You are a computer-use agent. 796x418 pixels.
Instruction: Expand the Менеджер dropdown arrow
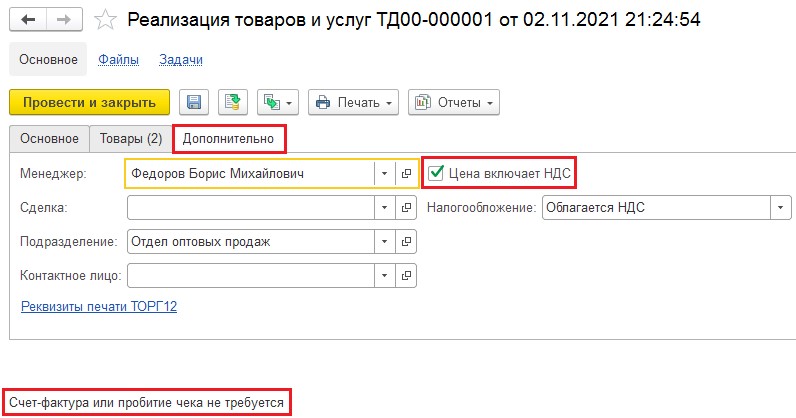(384, 174)
